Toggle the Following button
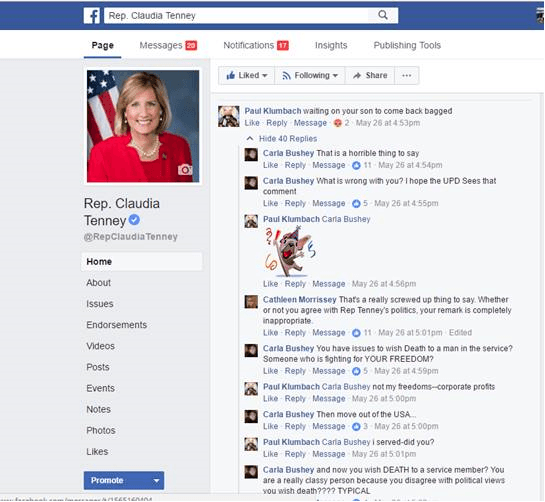This screenshot has height=502, width=545. click(x=310, y=75)
